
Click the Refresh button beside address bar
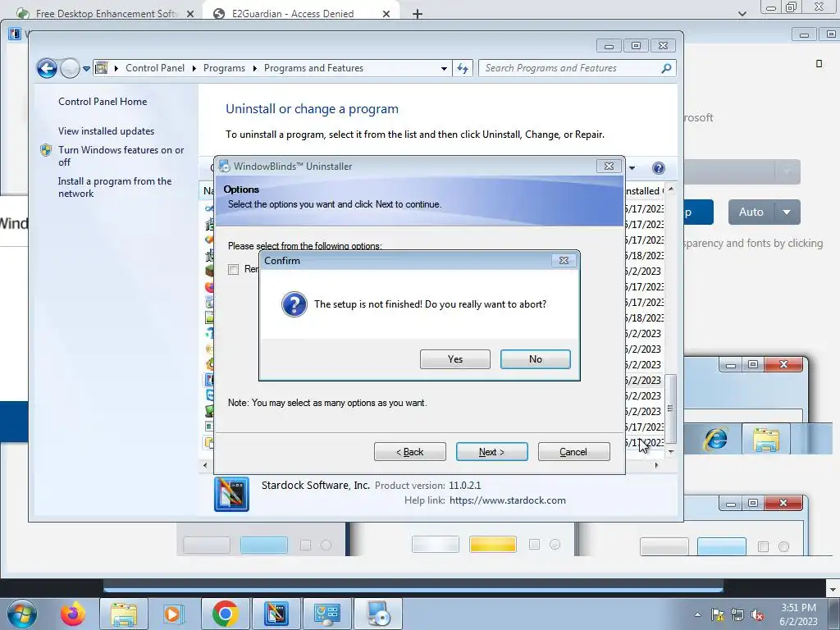(x=463, y=68)
